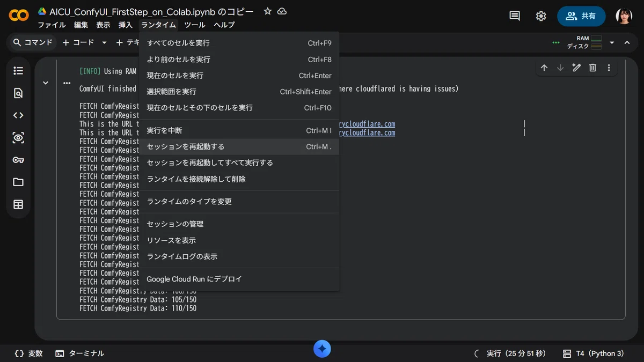Click the 実行 execution time status
Viewport: 644px width, 362px height.
point(510,353)
